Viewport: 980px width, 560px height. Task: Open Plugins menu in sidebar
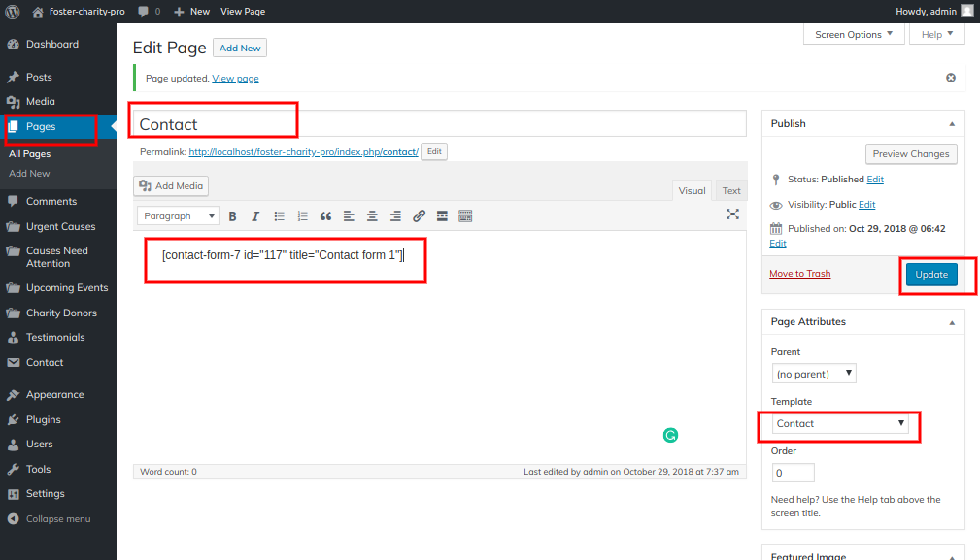43,419
